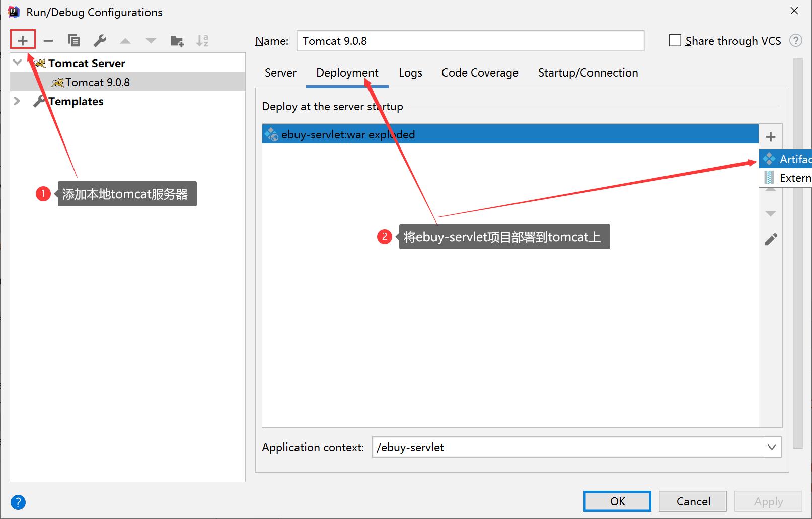Open edit templates wrench icon
This screenshot has height=519, width=812.
click(x=100, y=41)
